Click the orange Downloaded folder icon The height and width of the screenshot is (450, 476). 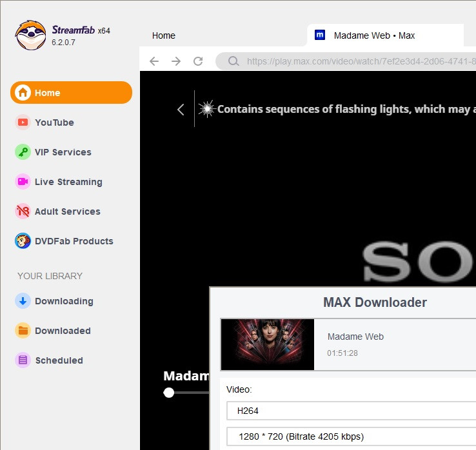click(x=23, y=331)
